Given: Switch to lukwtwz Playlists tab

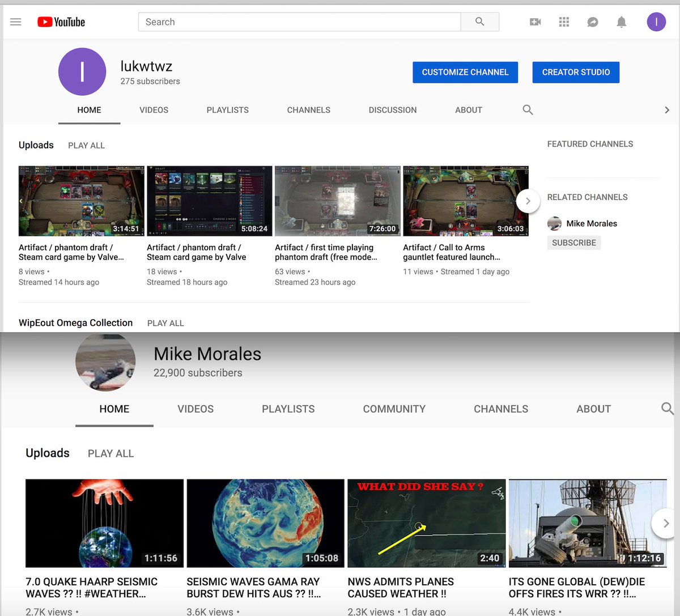Looking at the screenshot, I should tap(228, 110).
